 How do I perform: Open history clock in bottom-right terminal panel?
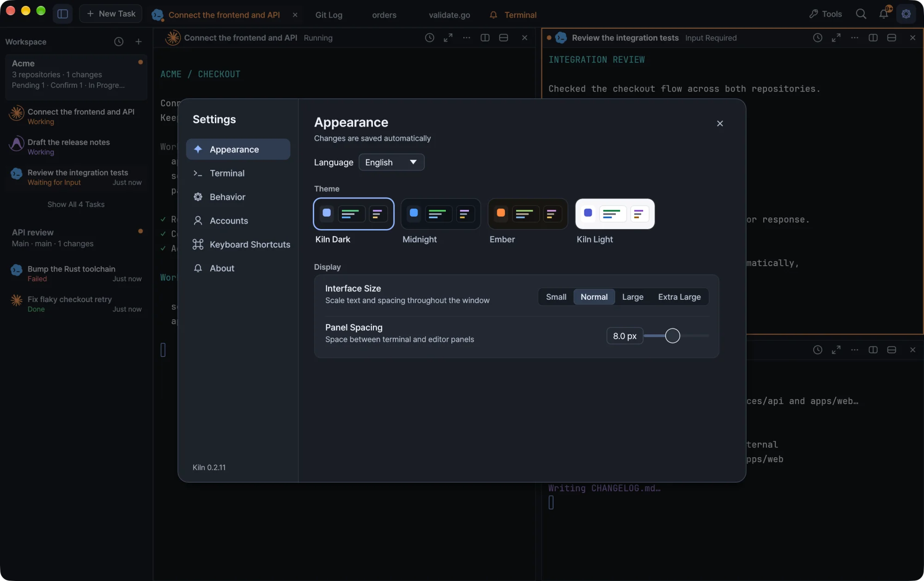818,350
